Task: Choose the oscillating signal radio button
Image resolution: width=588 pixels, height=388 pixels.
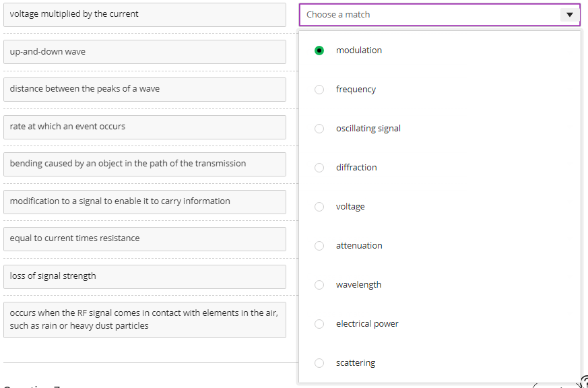Action: coord(319,129)
